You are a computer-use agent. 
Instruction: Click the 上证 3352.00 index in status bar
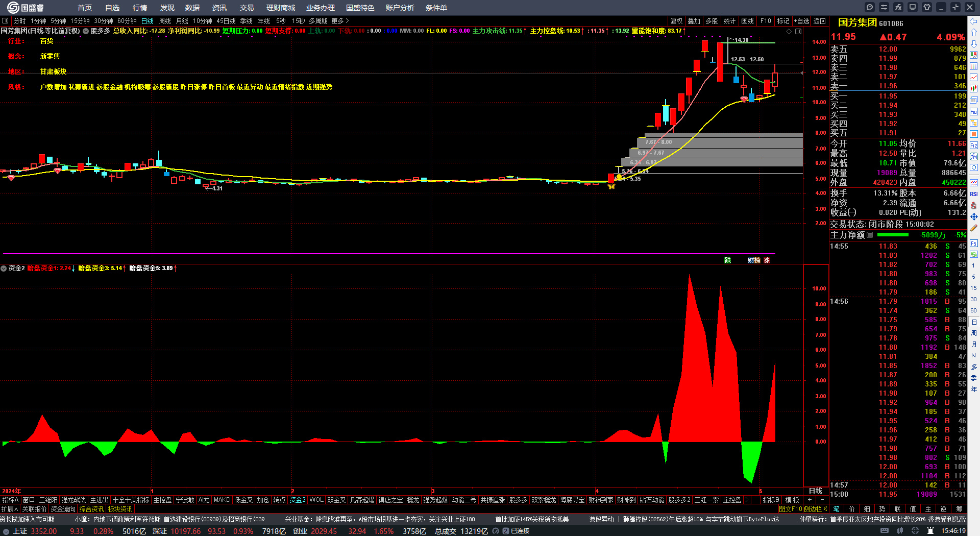coord(35,531)
